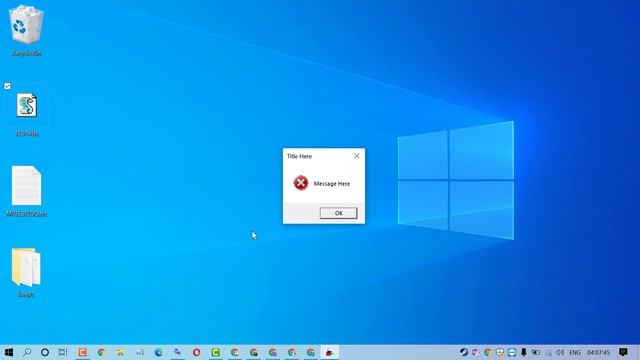Select the script file icon with scroll image
Screen dimensions: 640x360
click(x=27, y=105)
